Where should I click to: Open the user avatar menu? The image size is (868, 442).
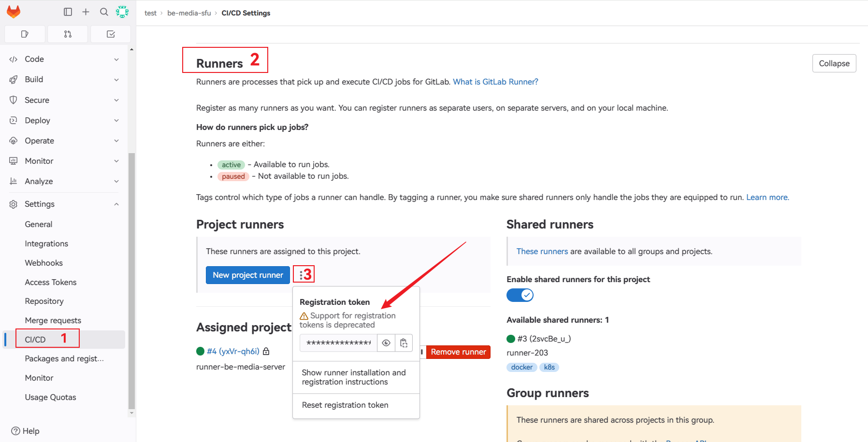(x=122, y=12)
